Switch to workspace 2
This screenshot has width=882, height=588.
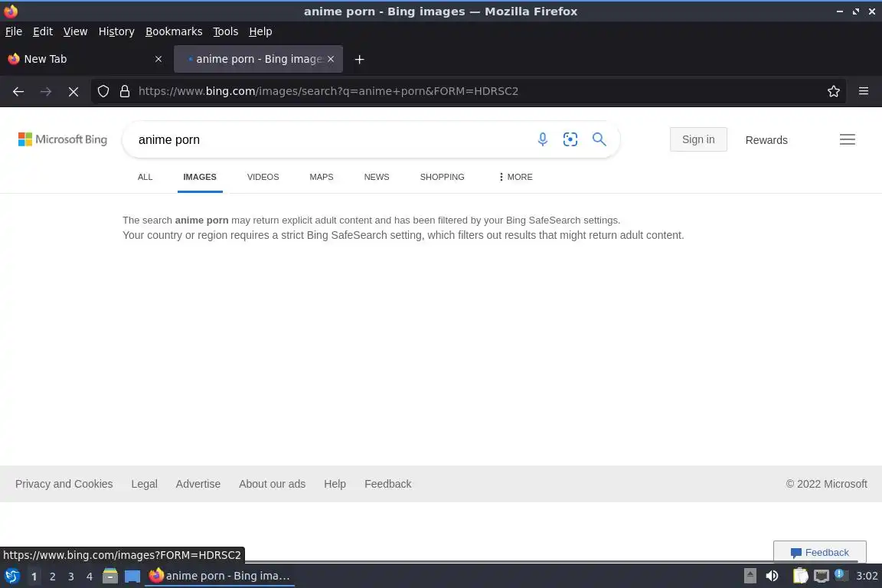52,577
